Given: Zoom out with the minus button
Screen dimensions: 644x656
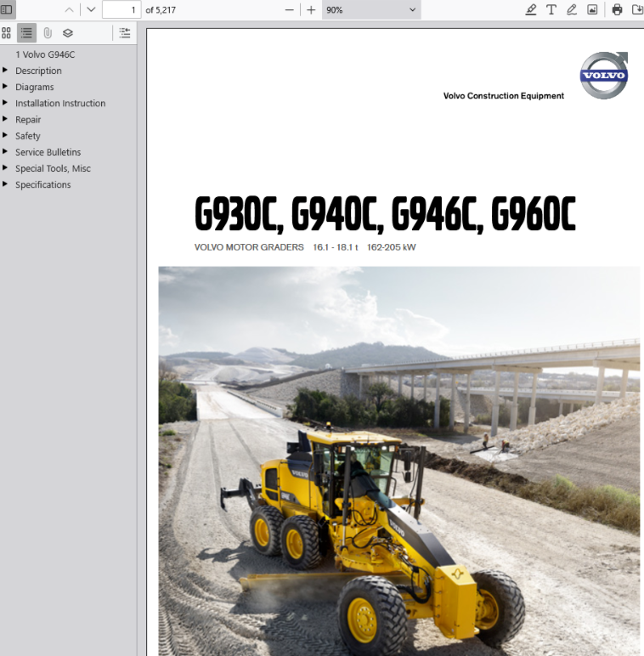Looking at the screenshot, I should point(290,10).
